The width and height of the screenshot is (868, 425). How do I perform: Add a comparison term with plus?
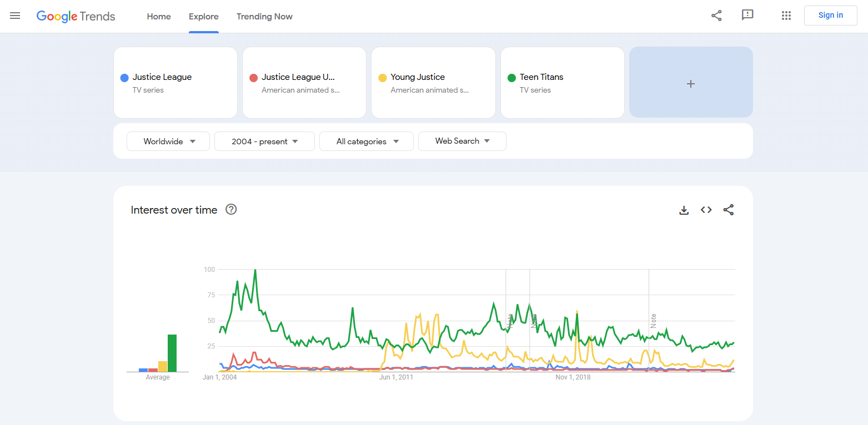691,83
